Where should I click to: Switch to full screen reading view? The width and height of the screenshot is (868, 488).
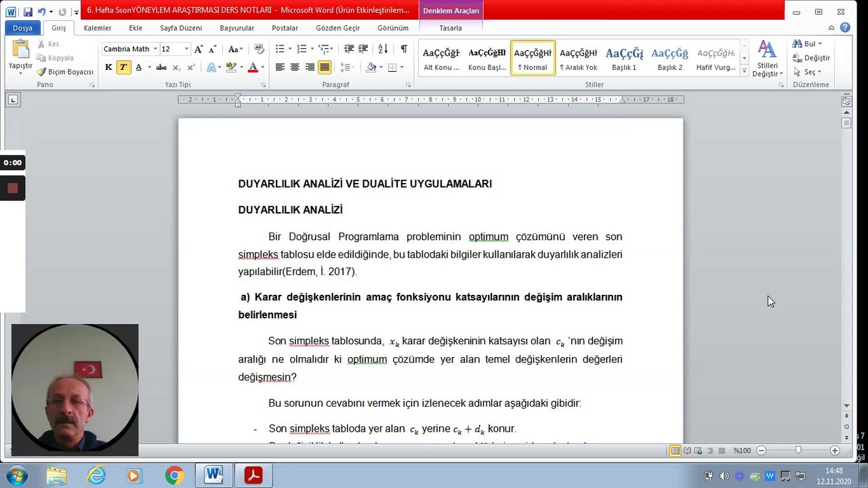coord(687,451)
